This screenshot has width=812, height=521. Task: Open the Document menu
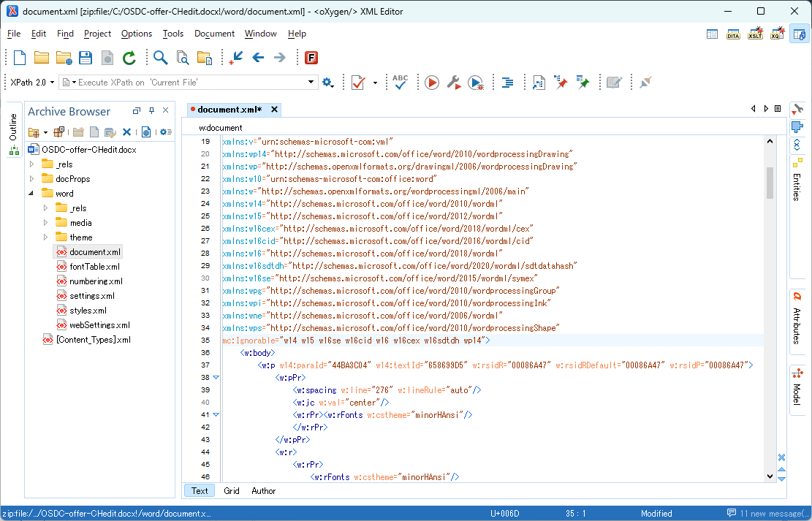click(214, 34)
